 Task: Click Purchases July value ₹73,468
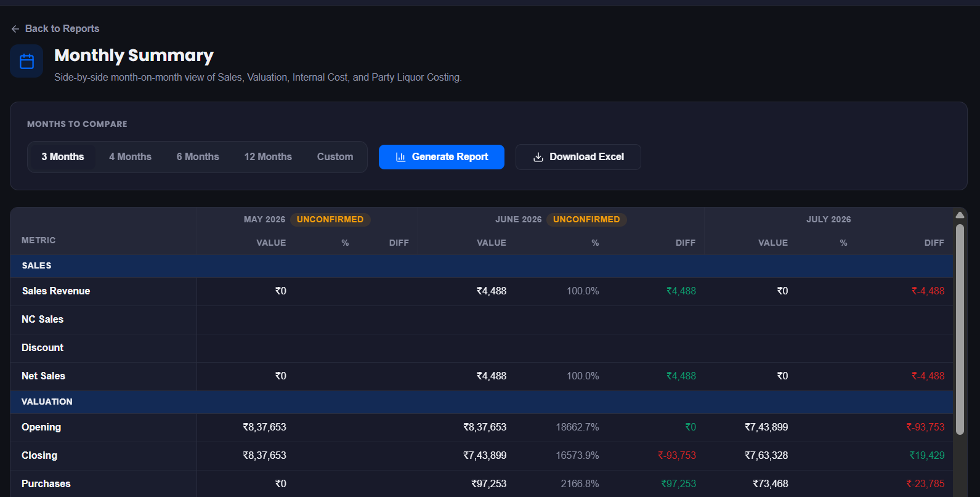pos(771,484)
